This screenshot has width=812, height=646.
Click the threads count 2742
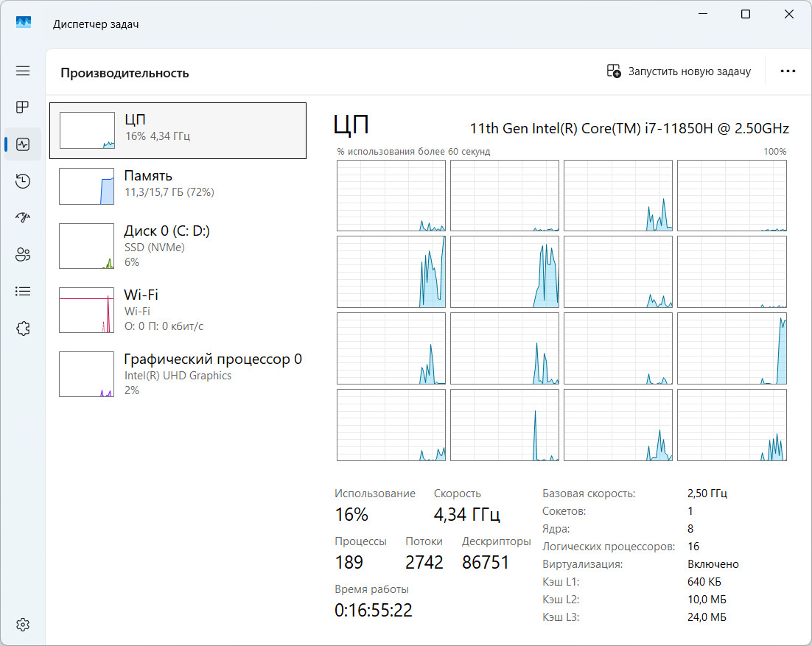pos(424,562)
